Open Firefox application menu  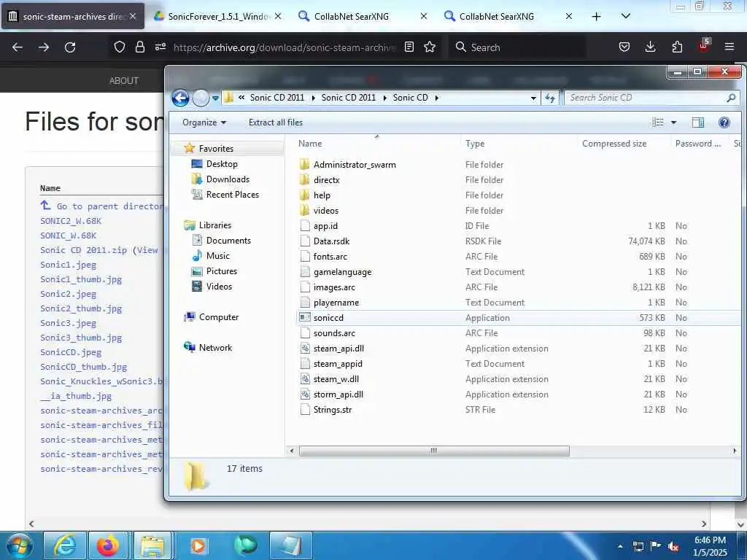(729, 47)
